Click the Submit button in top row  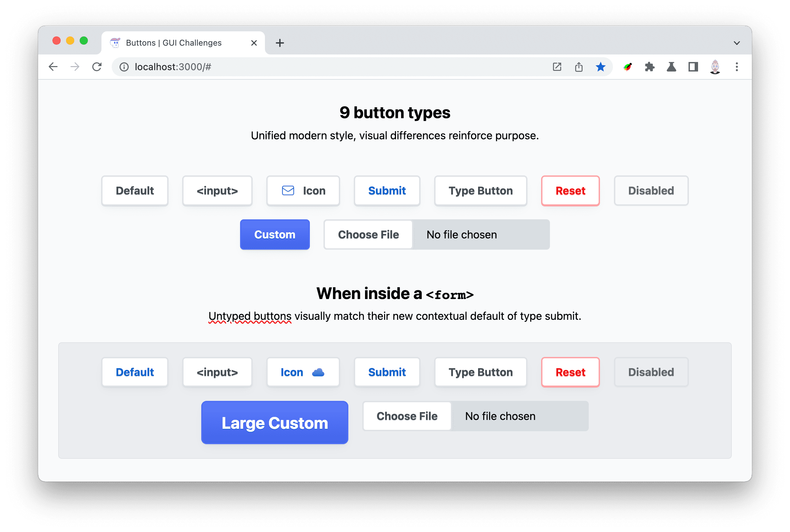coord(387,191)
